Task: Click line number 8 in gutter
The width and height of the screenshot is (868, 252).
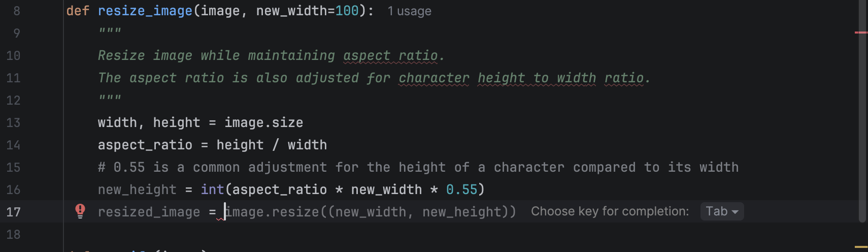Action: tap(17, 11)
